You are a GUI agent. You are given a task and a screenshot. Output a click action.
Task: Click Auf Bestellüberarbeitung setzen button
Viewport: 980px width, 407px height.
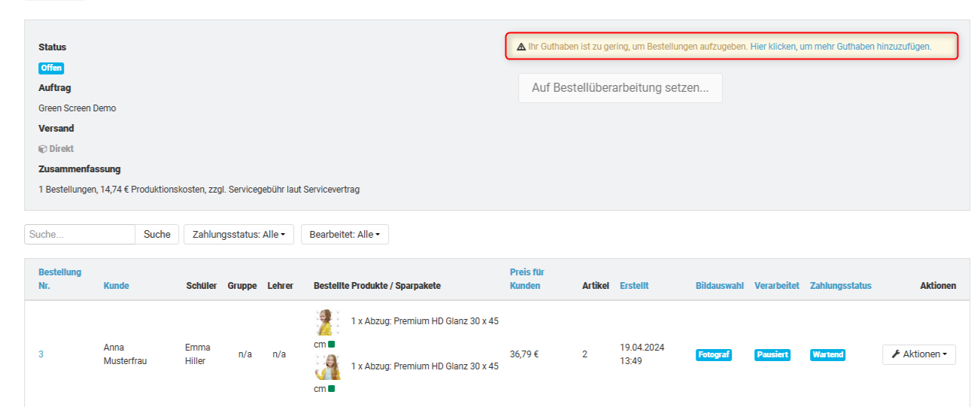click(x=620, y=88)
